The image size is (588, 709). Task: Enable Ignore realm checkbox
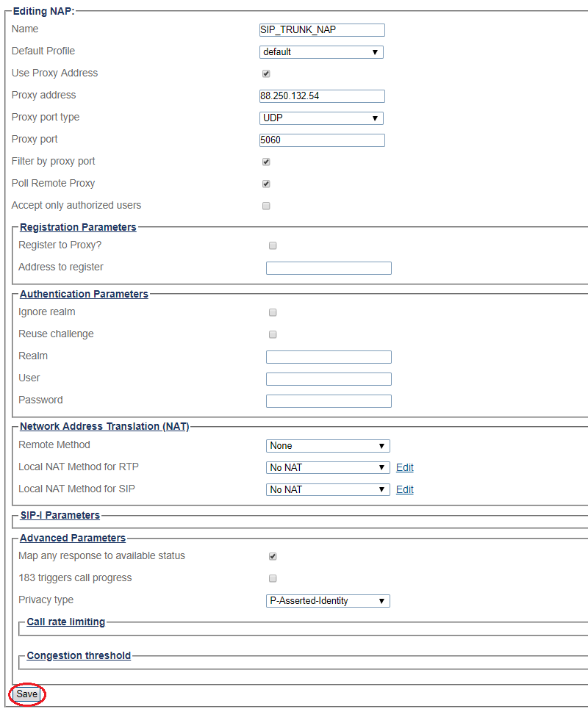pyautogui.click(x=273, y=312)
